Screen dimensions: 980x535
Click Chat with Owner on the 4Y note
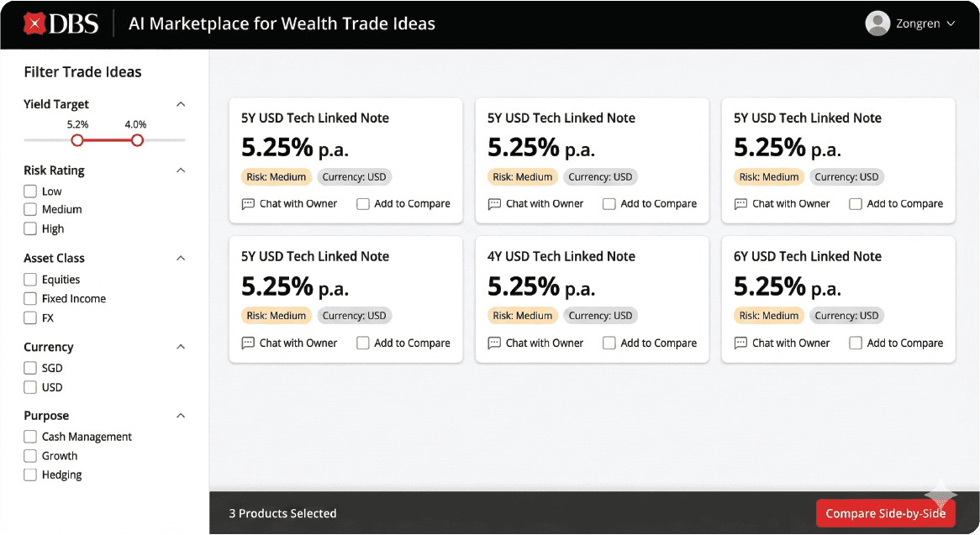coord(545,343)
